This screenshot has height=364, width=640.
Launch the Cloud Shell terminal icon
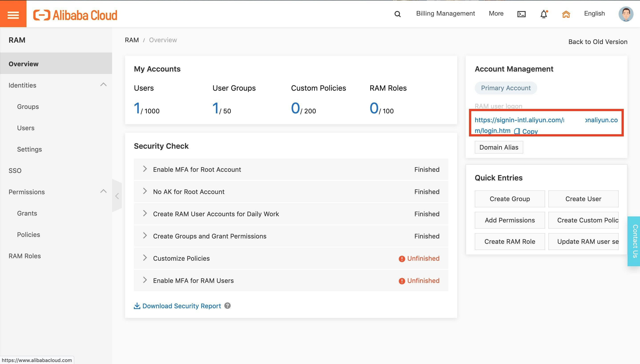pyautogui.click(x=521, y=14)
